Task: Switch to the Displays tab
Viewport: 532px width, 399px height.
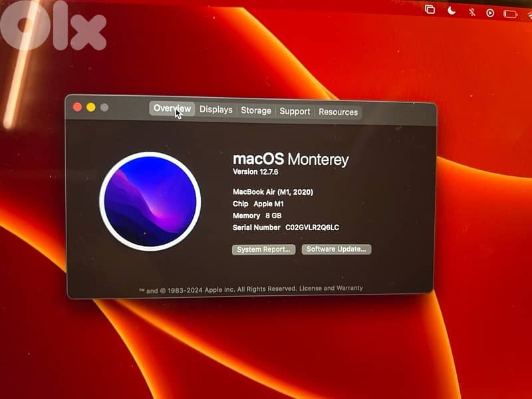Action: pos(215,110)
